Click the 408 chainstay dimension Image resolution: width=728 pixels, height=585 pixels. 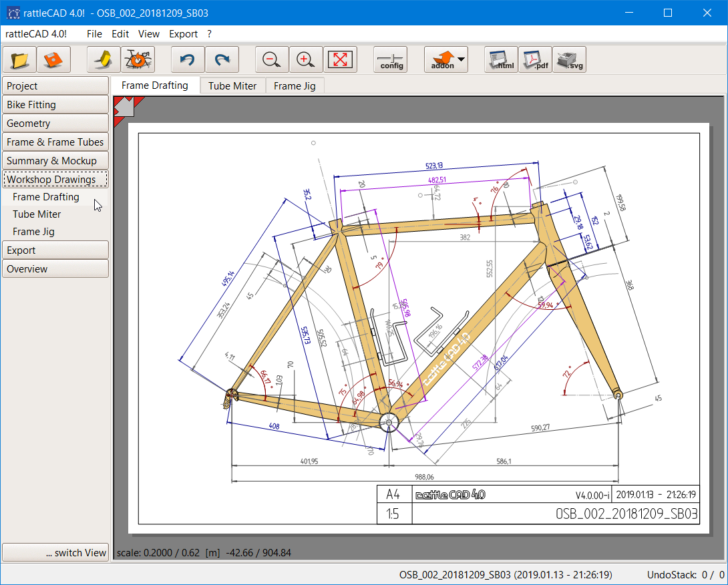[275, 426]
